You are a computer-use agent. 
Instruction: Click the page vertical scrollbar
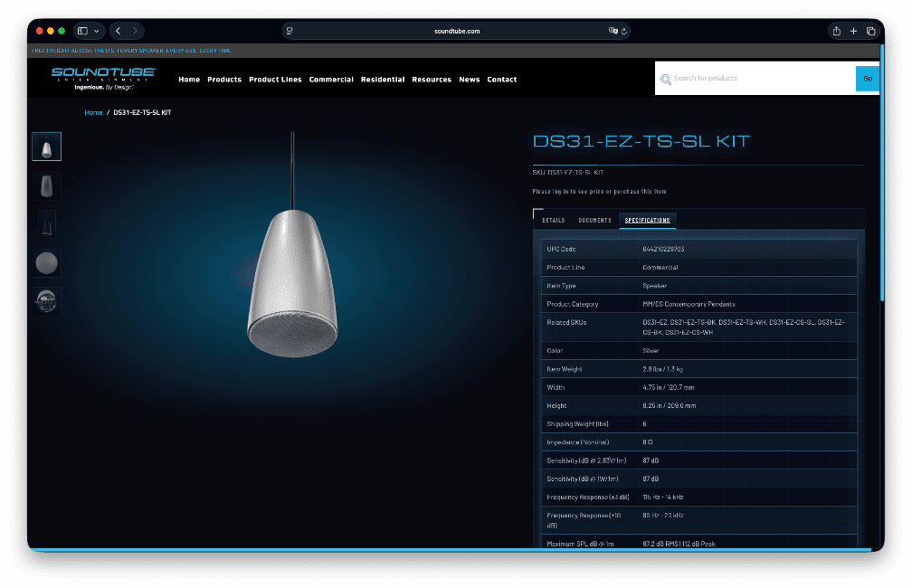(x=882, y=172)
